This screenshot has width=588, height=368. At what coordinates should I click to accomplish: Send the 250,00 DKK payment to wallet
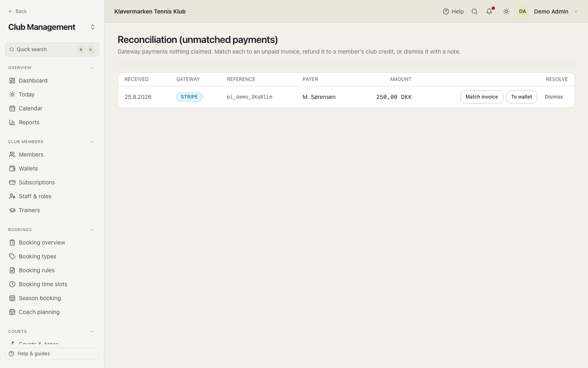click(x=521, y=97)
